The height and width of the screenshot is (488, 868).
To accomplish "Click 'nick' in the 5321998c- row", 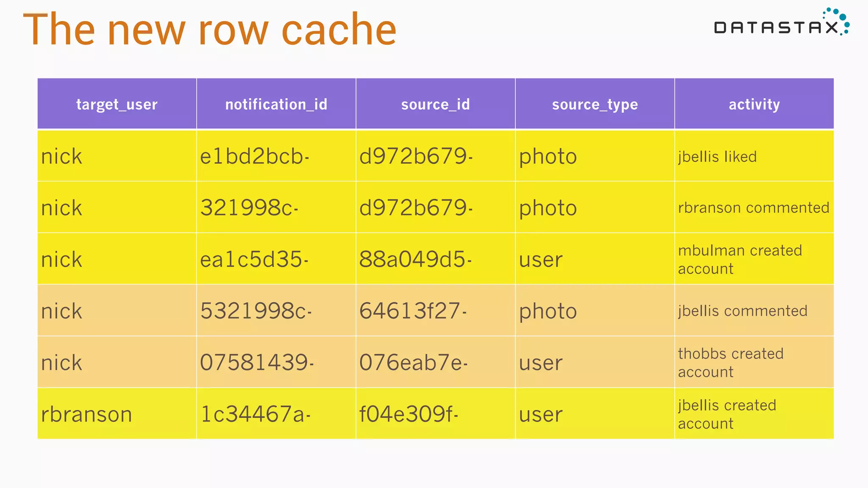I will (x=61, y=311).
